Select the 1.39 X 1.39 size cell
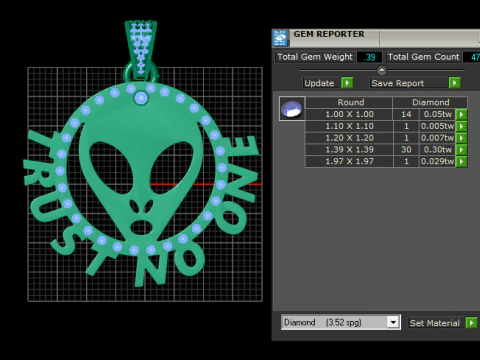 [x=349, y=150]
